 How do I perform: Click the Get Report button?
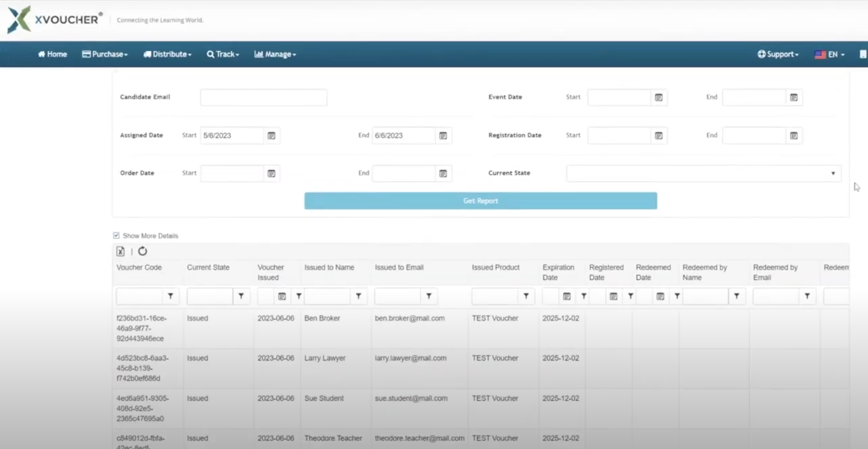point(480,201)
